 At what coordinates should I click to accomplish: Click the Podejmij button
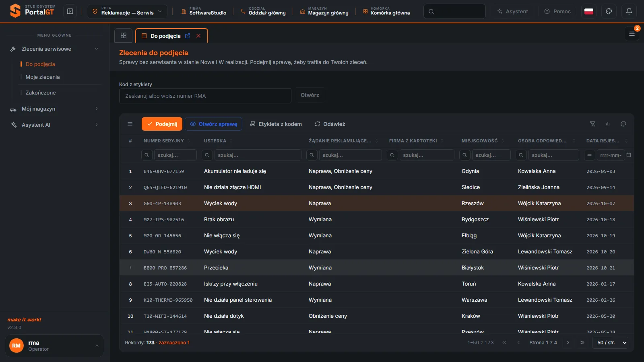(x=162, y=124)
